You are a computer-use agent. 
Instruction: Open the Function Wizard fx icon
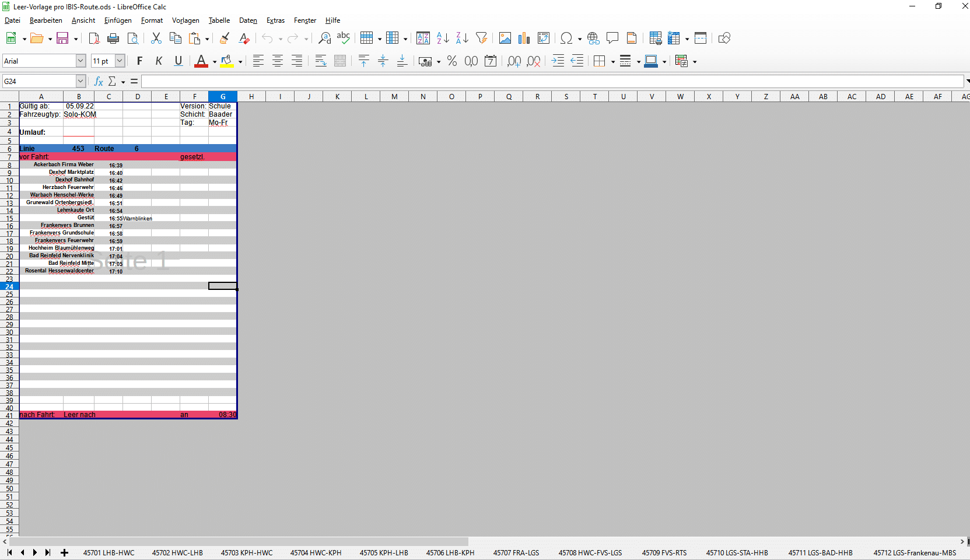pyautogui.click(x=99, y=82)
